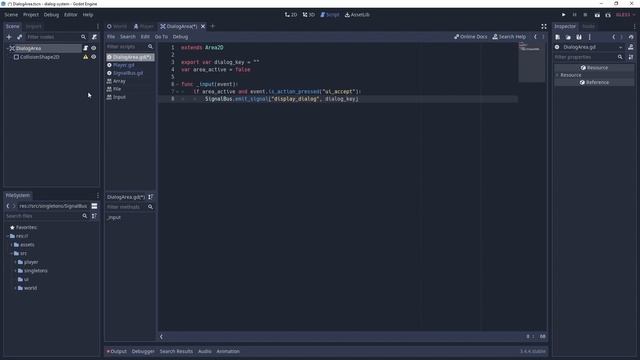The height and width of the screenshot is (360, 640).
Task: Expand the assets folder
Action: click(x=11, y=245)
